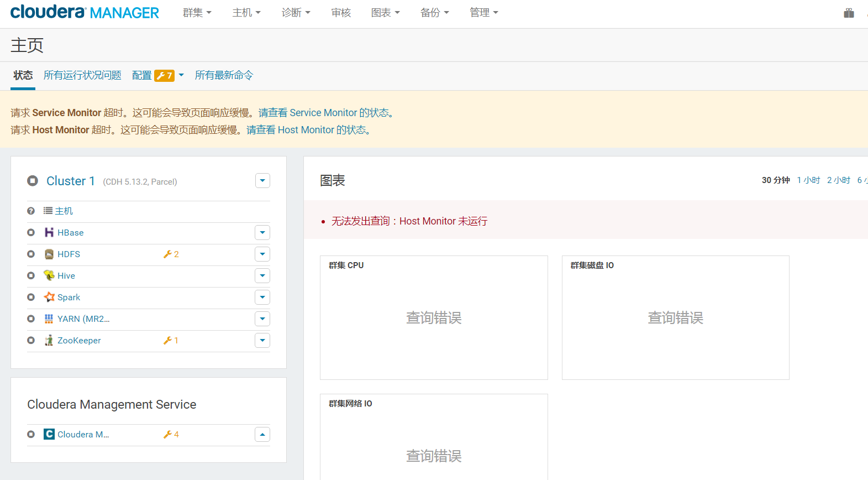
Task: Open Hive actions dropdown
Action: click(262, 275)
